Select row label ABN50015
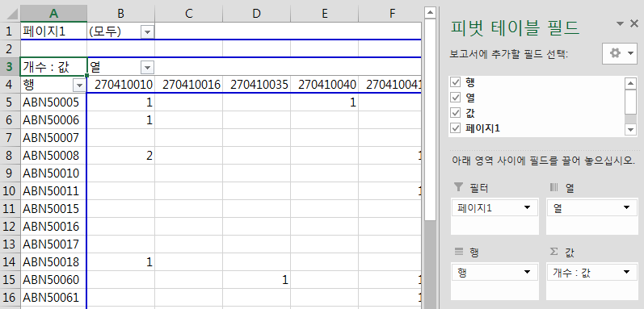 (x=53, y=209)
